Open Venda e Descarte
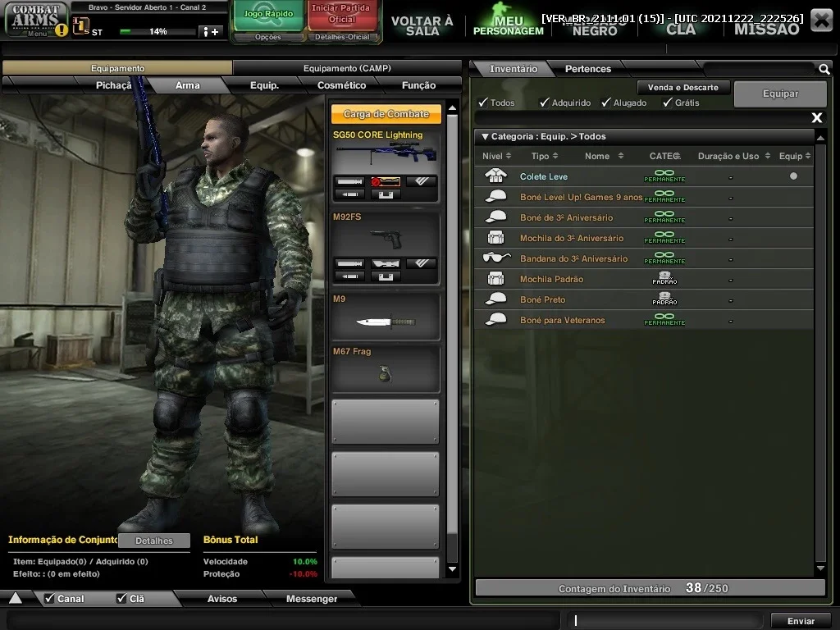 682,87
